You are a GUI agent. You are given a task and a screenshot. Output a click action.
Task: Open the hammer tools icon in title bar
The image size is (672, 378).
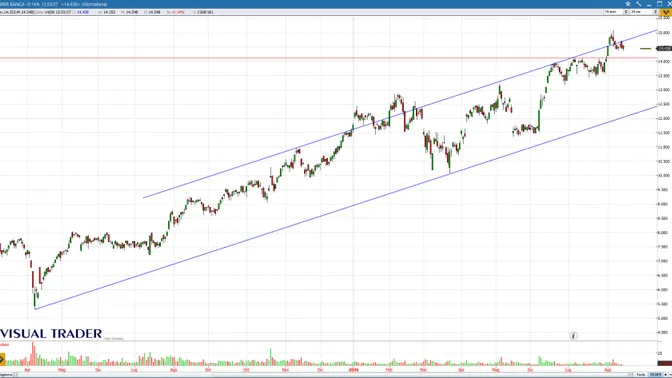coord(639,4)
